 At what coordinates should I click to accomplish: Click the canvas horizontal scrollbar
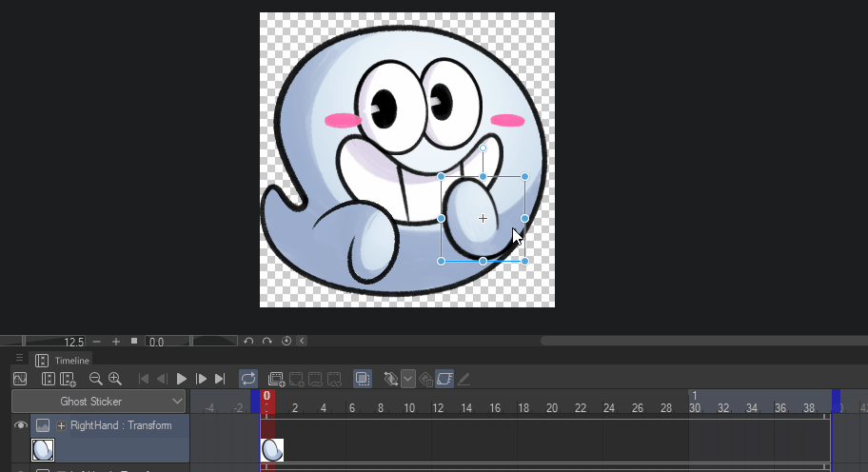tap(702, 341)
